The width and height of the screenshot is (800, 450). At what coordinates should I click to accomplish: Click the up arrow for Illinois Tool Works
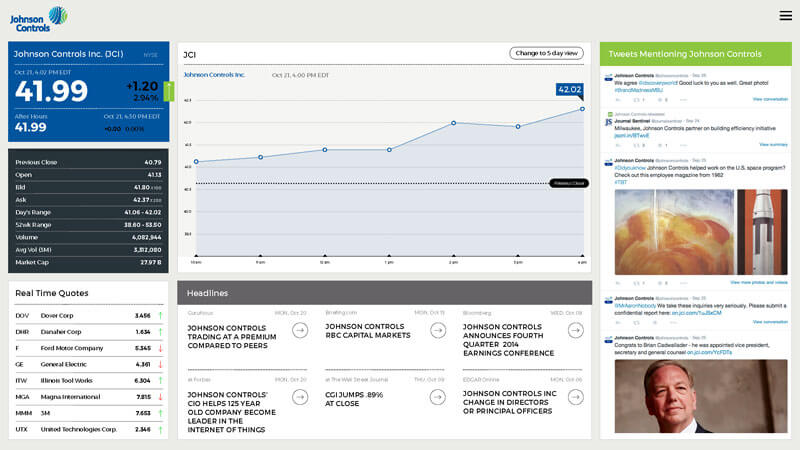click(160, 381)
